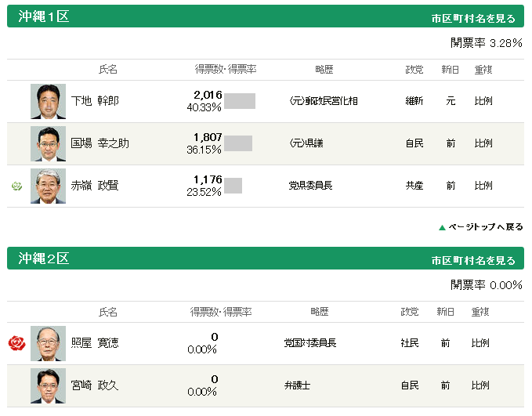Click photo of 国場 幸之助

[x=48, y=144]
